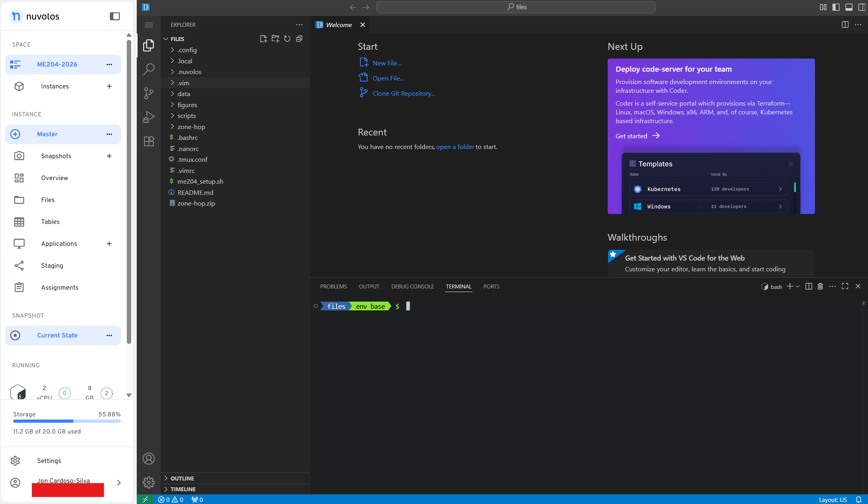This screenshot has width=868, height=504.
Task: Show errors and warnings count
Action: [171, 500]
